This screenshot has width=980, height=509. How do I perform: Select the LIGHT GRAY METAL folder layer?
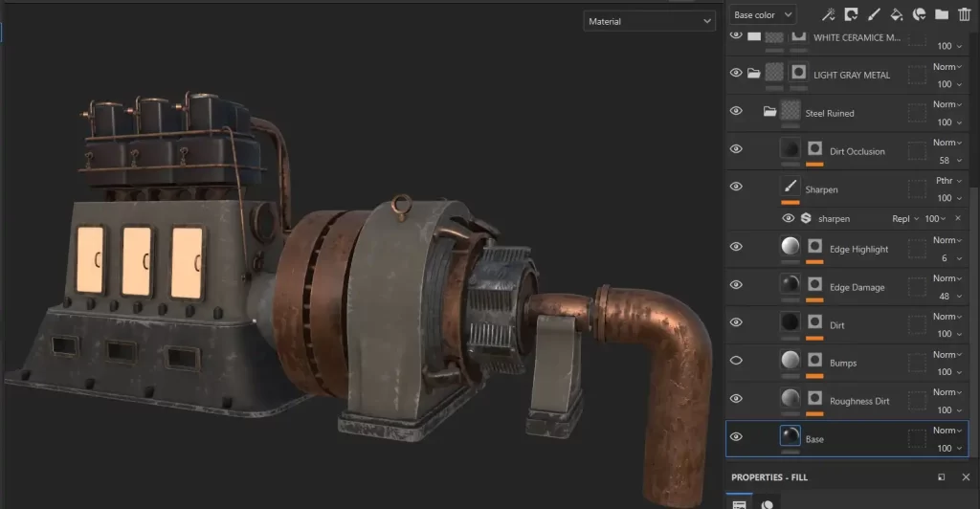coord(851,75)
